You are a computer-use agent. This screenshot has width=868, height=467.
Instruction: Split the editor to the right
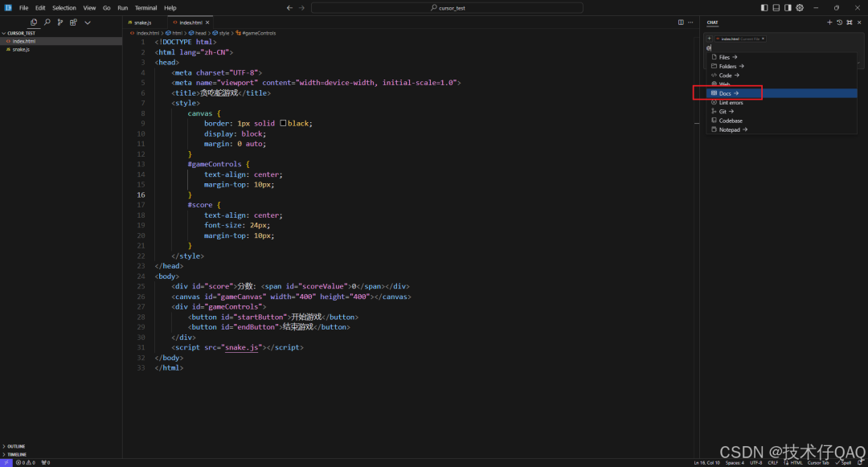tap(681, 23)
